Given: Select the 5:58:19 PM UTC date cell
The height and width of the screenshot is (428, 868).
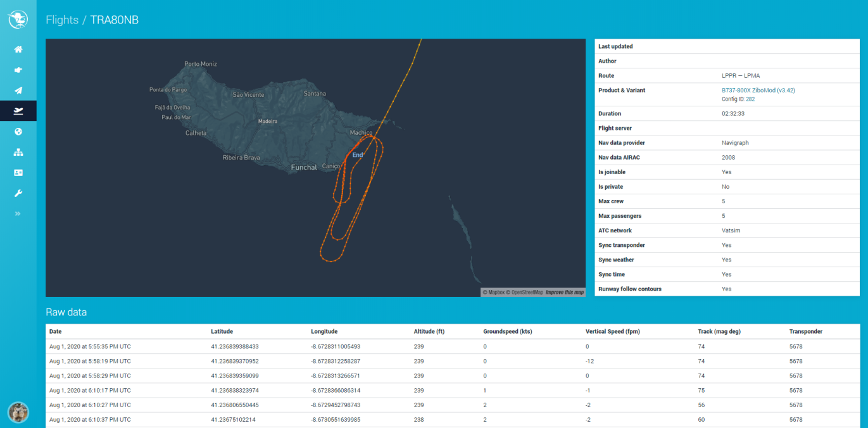Looking at the screenshot, I should coord(90,361).
